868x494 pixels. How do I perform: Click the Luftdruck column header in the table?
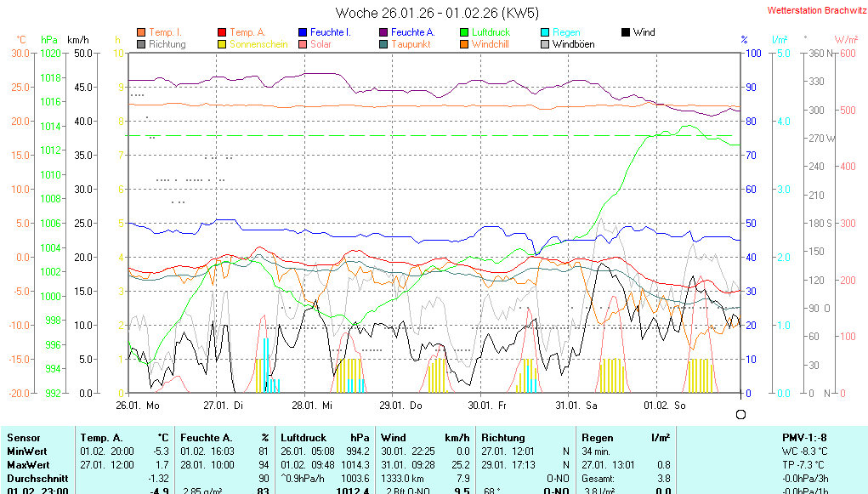303,437
